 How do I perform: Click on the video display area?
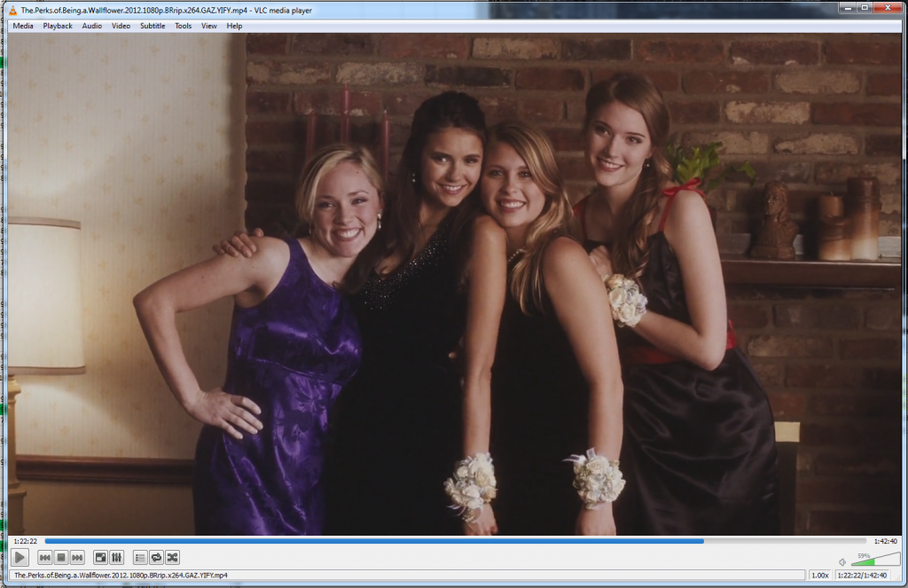pyautogui.click(x=455, y=284)
